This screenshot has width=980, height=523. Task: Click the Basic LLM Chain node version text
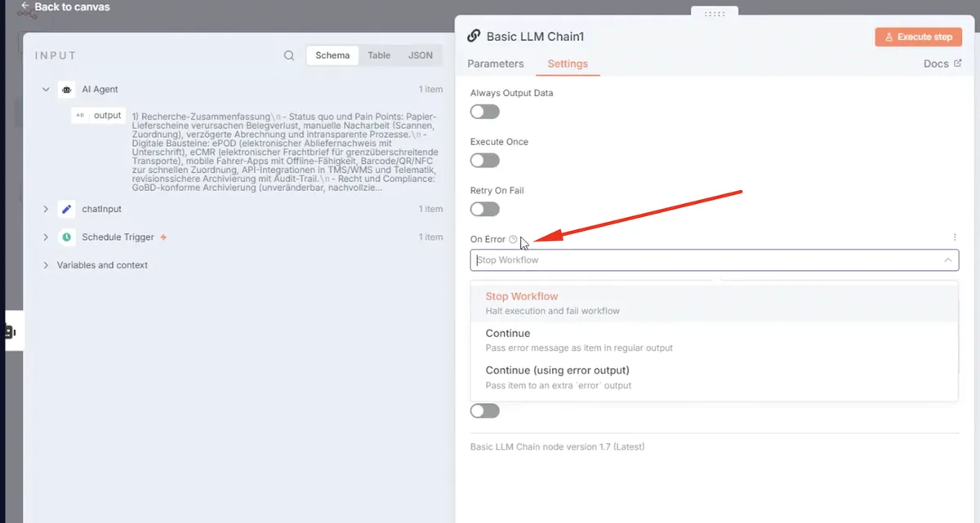(x=558, y=446)
